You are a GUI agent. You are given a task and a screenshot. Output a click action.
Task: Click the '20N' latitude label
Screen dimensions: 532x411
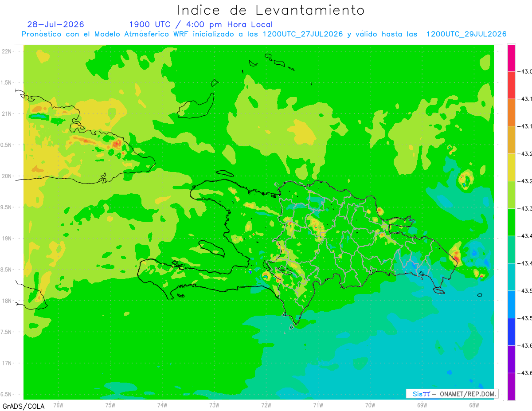7,176
